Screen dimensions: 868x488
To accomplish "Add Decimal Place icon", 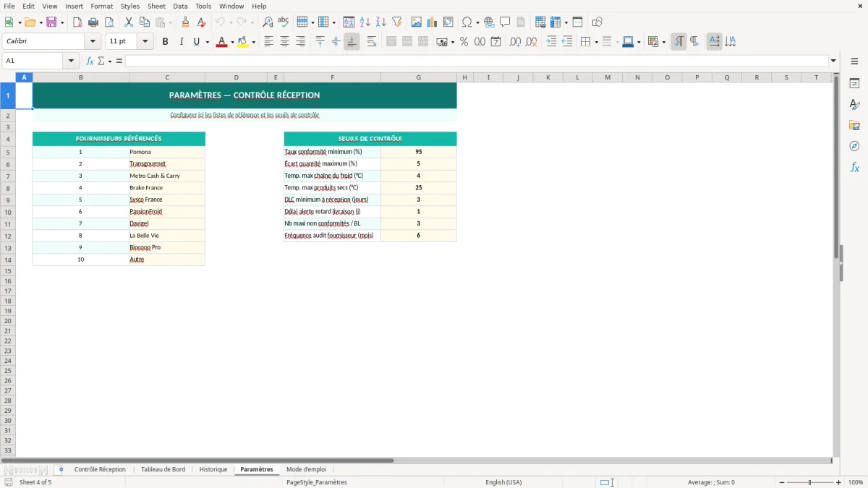I will (515, 42).
